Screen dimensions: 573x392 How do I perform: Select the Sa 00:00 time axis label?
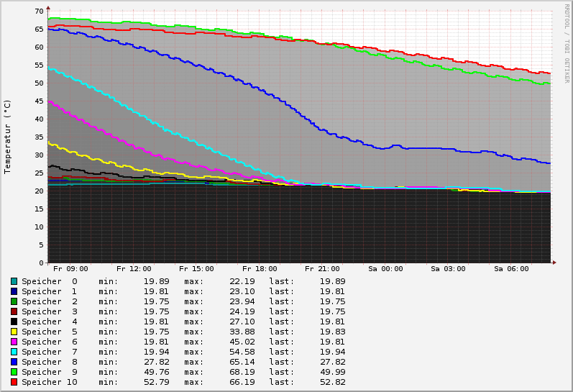click(385, 269)
